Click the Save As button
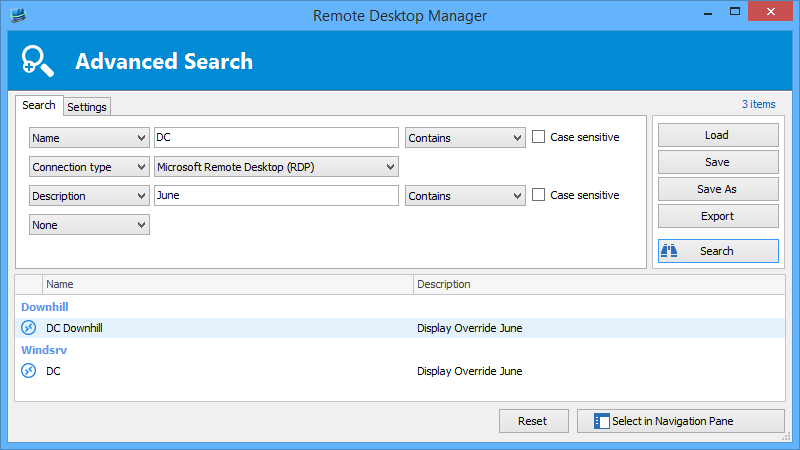This screenshot has width=800, height=450. (x=718, y=189)
